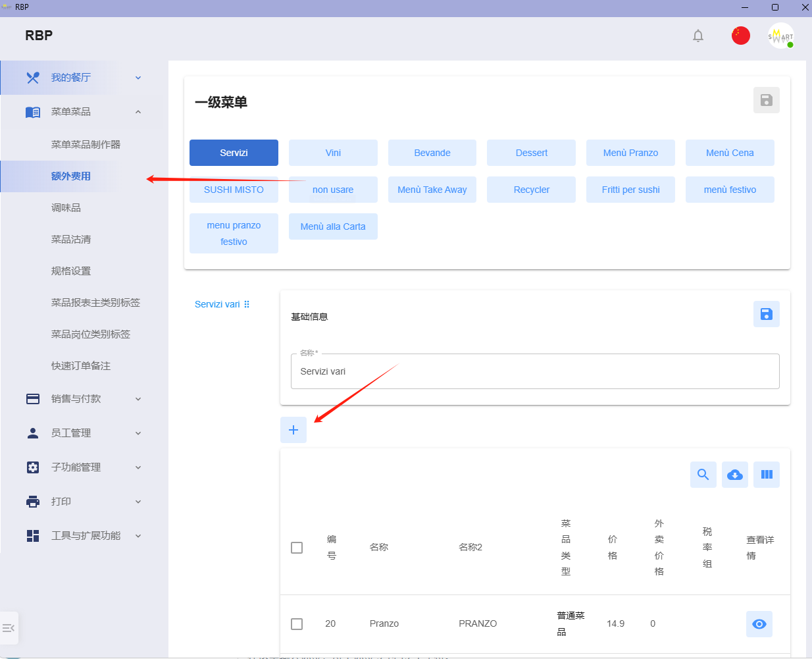This screenshot has width=812, height=659.
Task: Check the checkbox for row 20 Pranzo
Action: 297,624
